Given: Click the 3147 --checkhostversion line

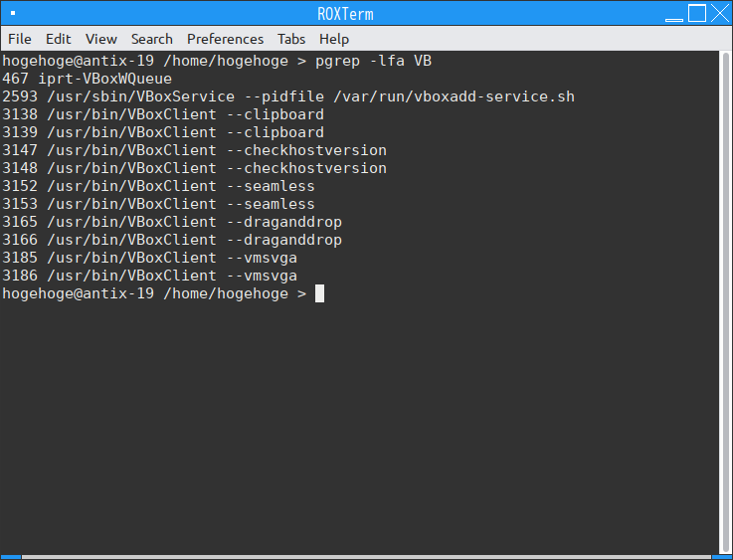Looking at the screenshot, I should [x=195, y=150].
